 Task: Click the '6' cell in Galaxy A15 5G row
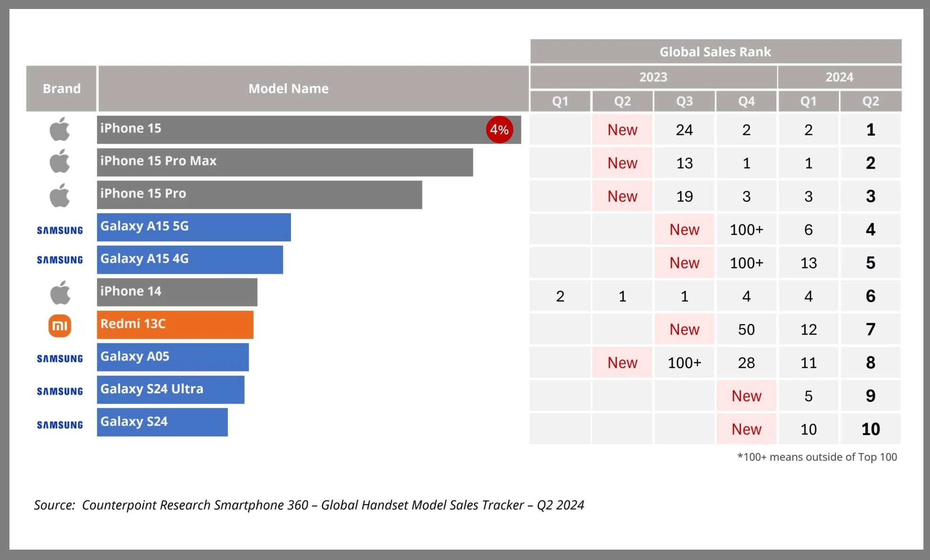click(809, 229)
